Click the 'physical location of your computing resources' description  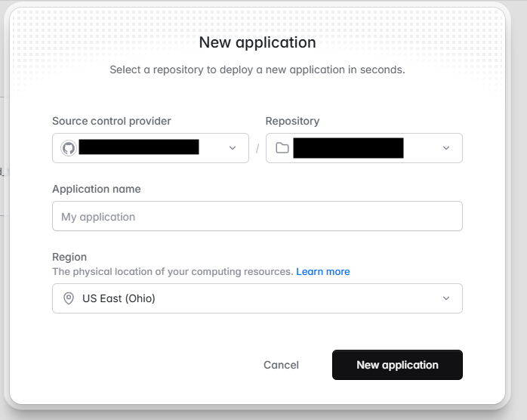coord(172,271)
